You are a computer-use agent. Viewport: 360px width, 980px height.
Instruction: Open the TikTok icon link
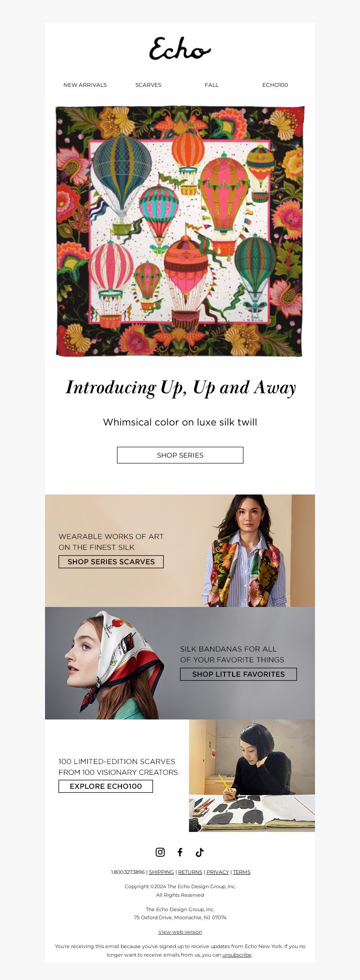coord(200,852)
